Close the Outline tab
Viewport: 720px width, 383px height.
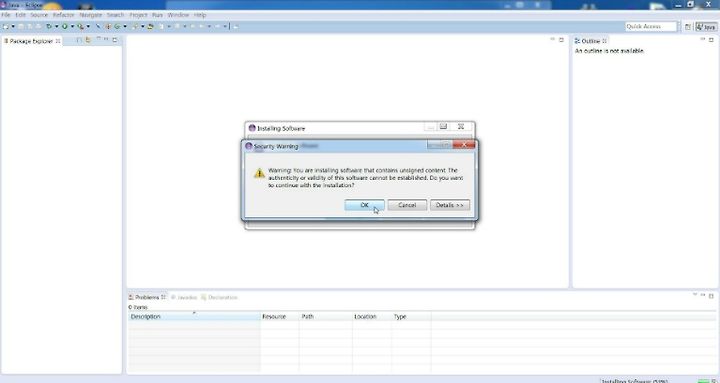coord(605,41)
